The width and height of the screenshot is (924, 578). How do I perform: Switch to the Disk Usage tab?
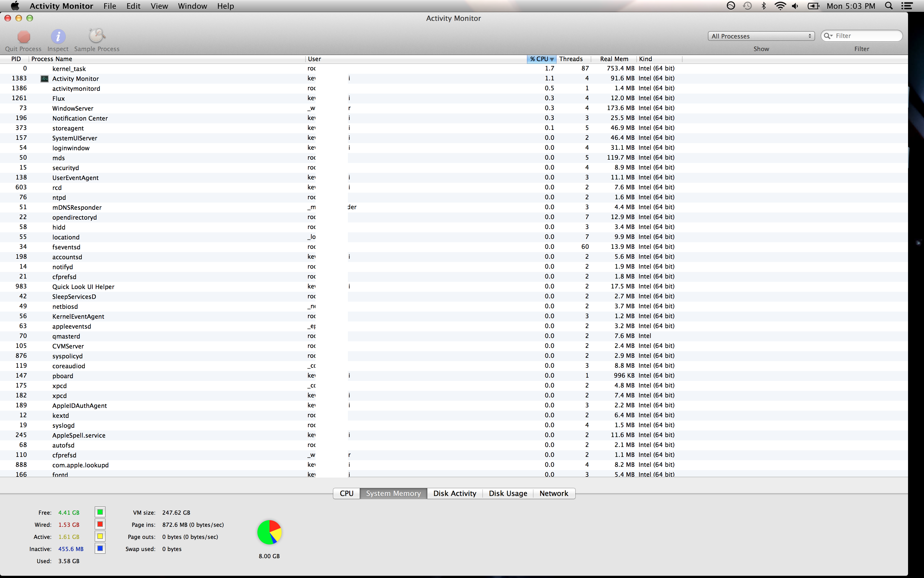[x=508, y=493]
